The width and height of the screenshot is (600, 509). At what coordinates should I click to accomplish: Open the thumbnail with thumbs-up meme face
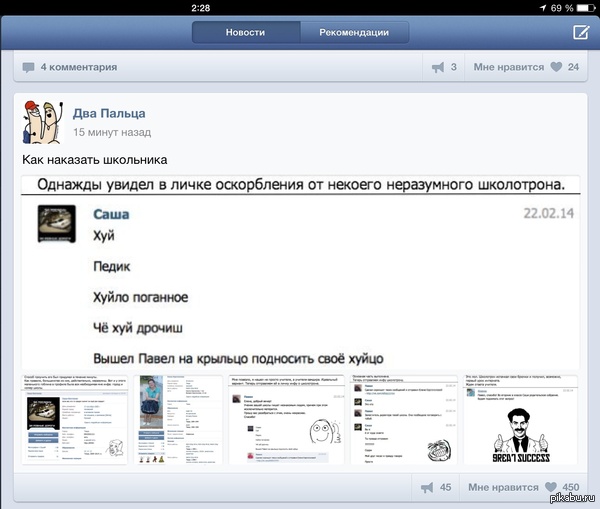tap(286, 419)
